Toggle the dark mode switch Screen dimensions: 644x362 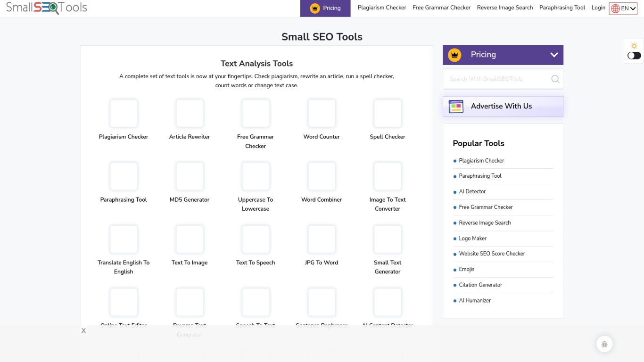(634, 56)
